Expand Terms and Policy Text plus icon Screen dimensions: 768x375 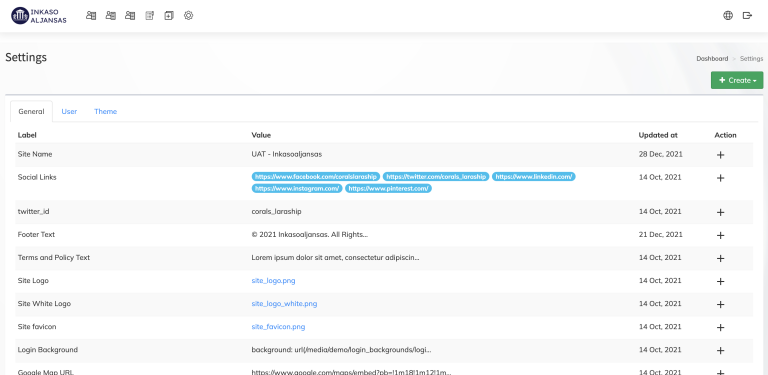720,258
